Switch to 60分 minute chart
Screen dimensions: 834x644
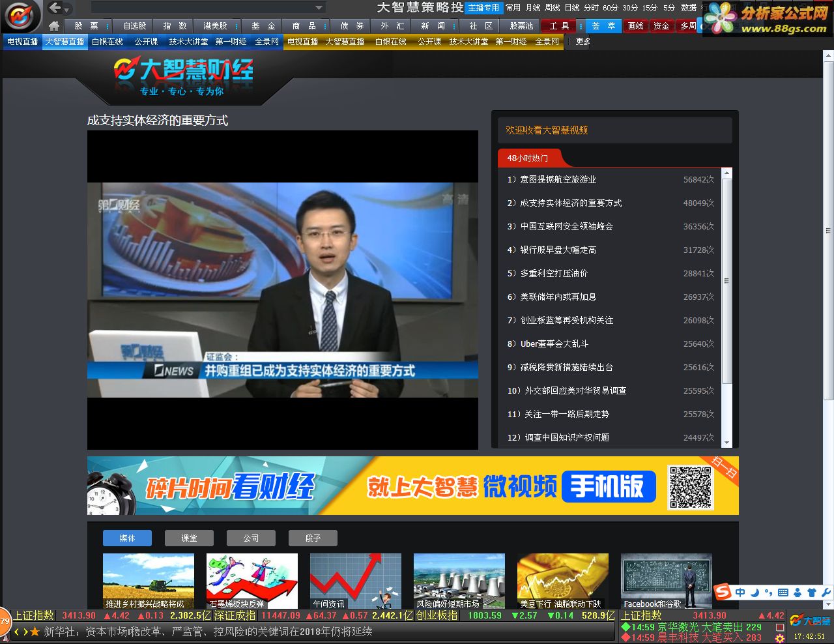pos(611,8)
